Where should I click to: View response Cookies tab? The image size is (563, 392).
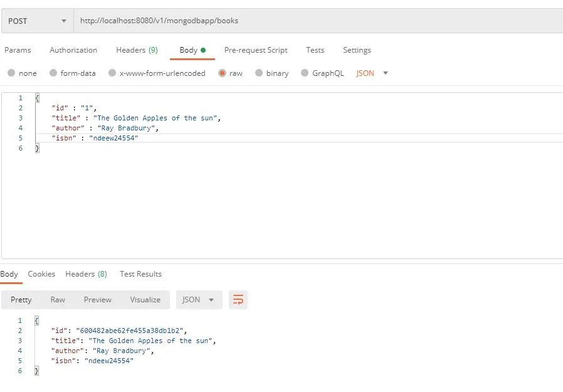point(41,273)
